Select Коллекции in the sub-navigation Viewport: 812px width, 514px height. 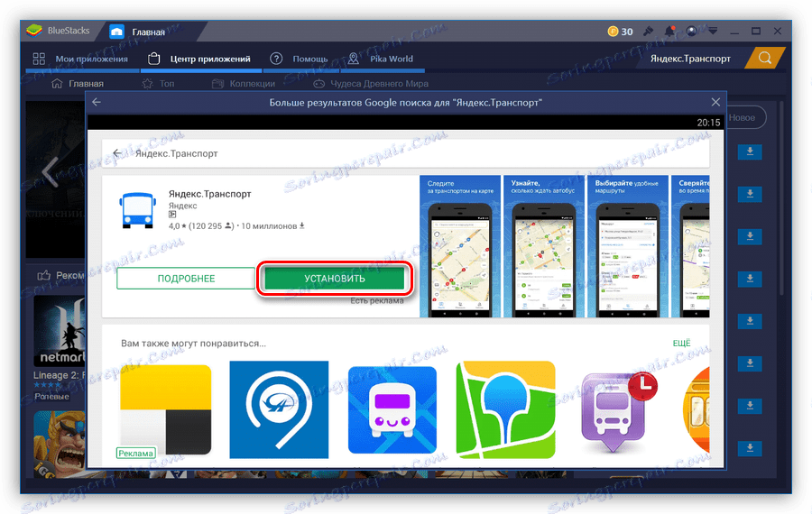(244, 83)
